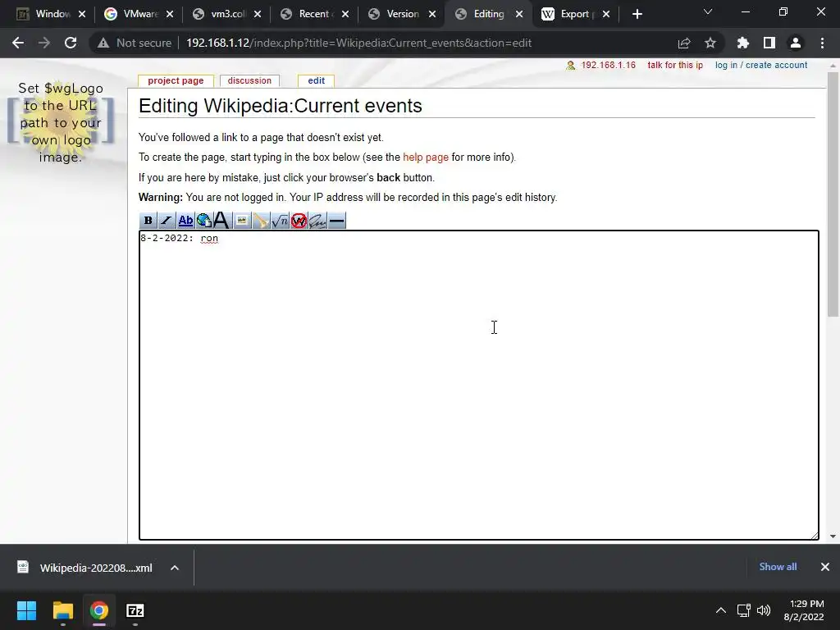
Task: Close the Version browser tab
Action: tap(431, 14)
